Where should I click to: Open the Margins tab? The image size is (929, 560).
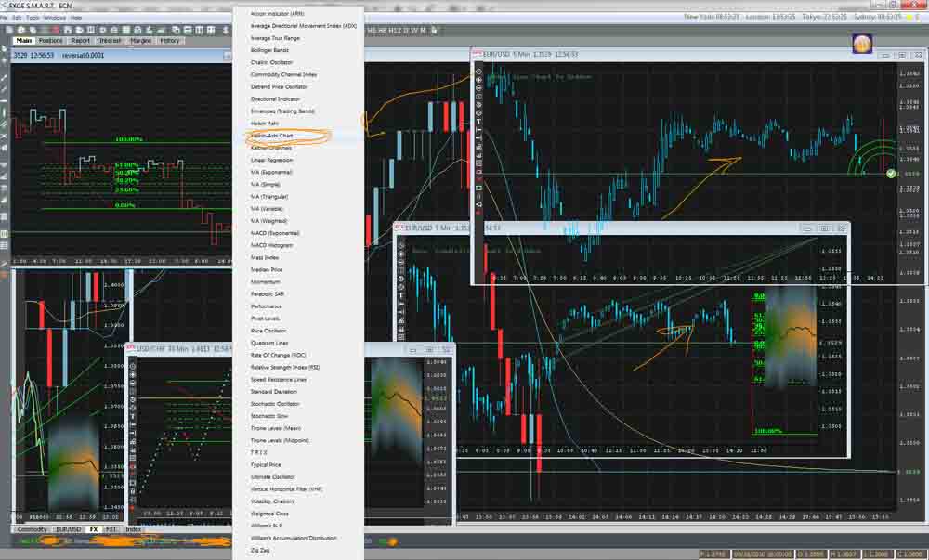(x=140, y=41)
